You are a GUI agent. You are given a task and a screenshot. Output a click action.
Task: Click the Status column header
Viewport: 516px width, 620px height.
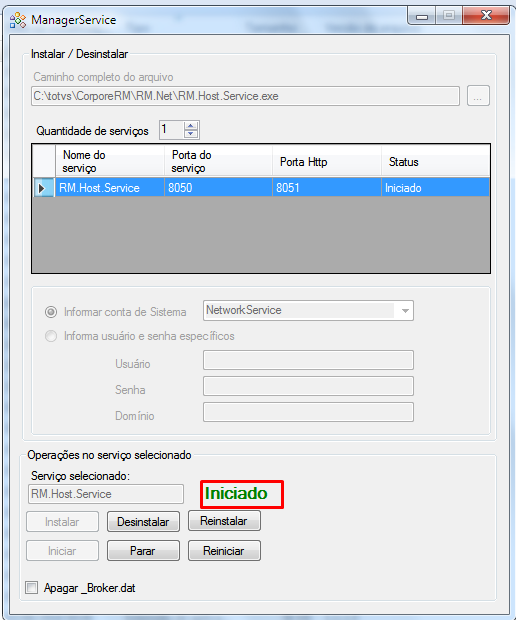tap(435, 161)
